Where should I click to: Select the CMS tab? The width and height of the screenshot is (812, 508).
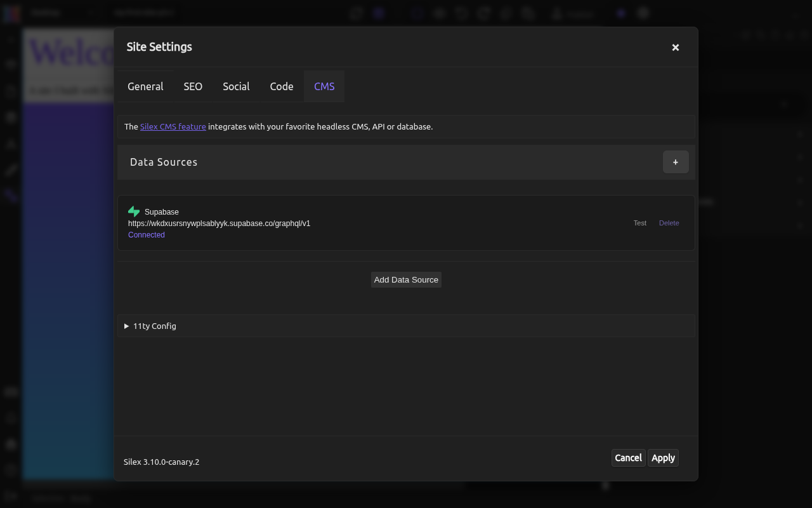(x=324, y=86)
